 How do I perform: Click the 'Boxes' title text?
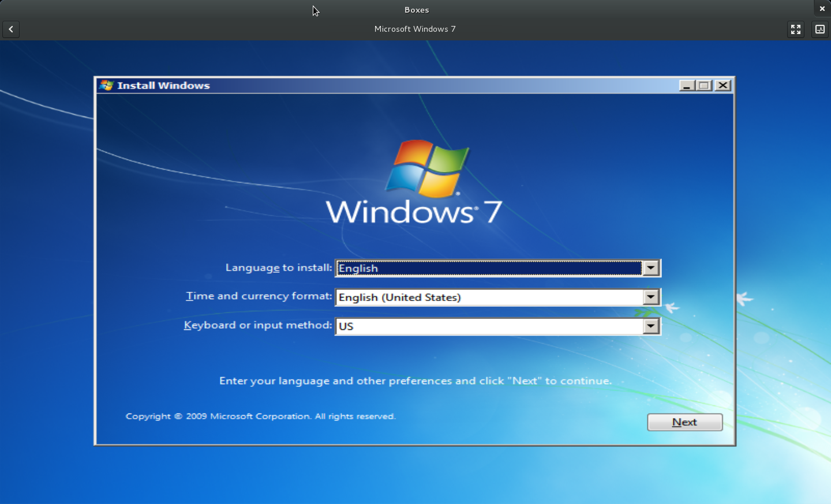click(x=417, y=10)
